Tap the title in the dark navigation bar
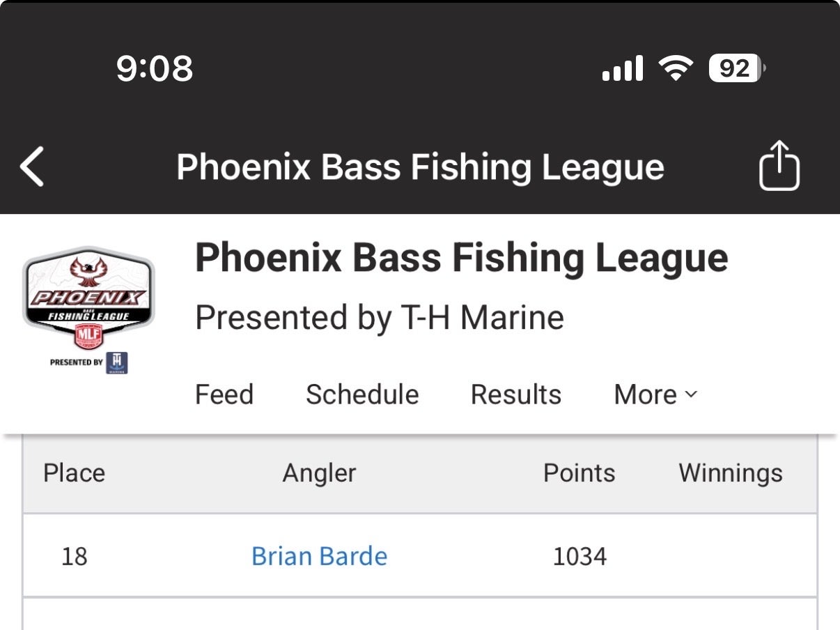Screen dimensions: 840x630 pyautogui.click(x=420, y=167)
